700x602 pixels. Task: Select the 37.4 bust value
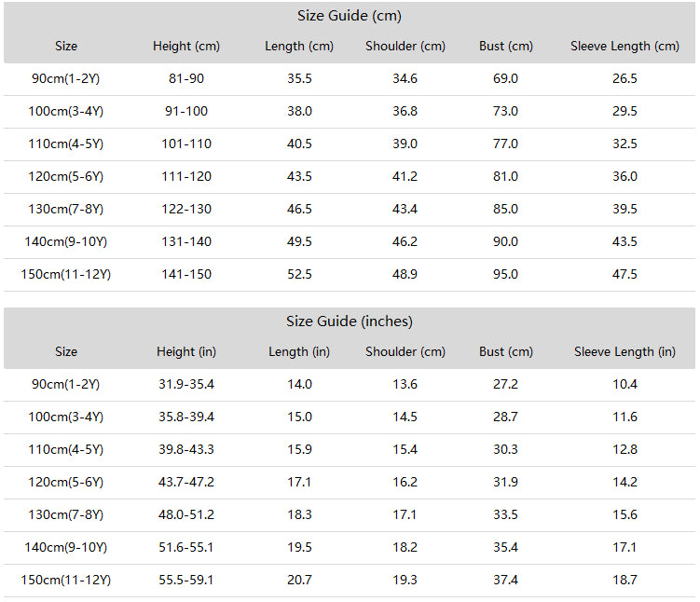click(x=505, y=580)
